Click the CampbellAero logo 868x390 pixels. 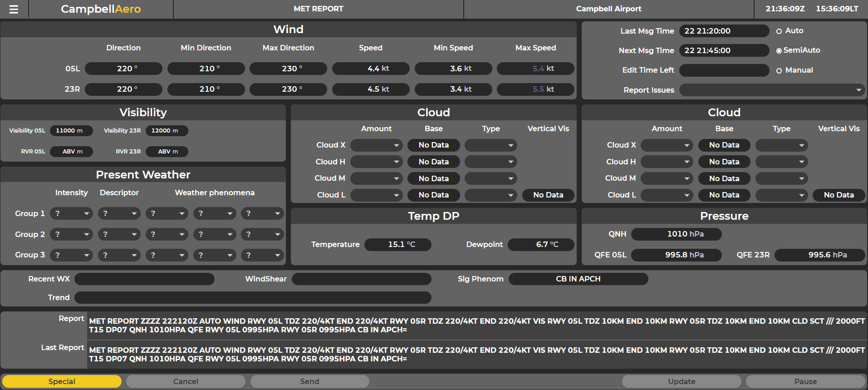pos(101,9)
